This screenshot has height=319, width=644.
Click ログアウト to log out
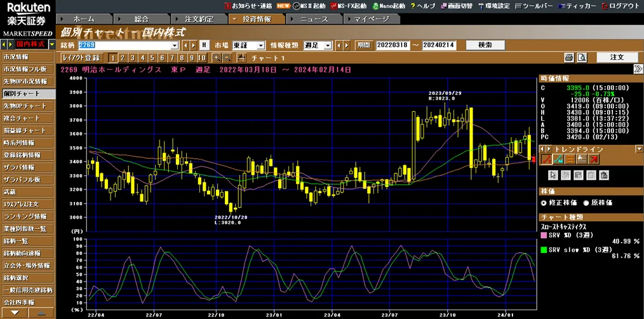[x=621, y=6]
